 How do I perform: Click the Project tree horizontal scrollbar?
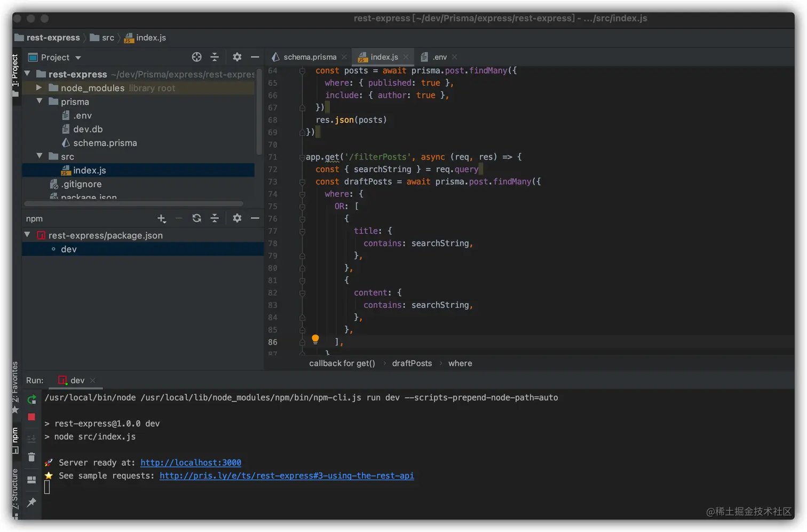(x=133, y=203)
